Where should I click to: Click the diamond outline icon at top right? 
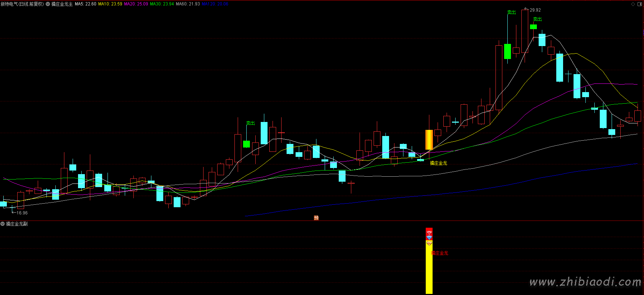[x=633, y=4]
